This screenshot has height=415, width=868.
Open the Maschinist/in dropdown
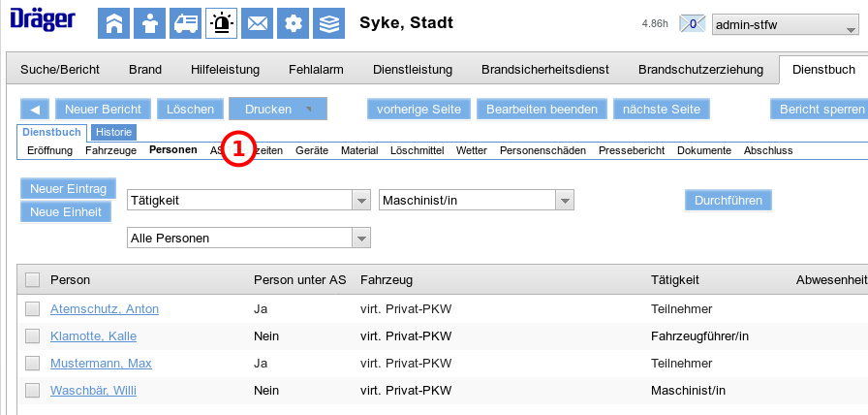564,201
